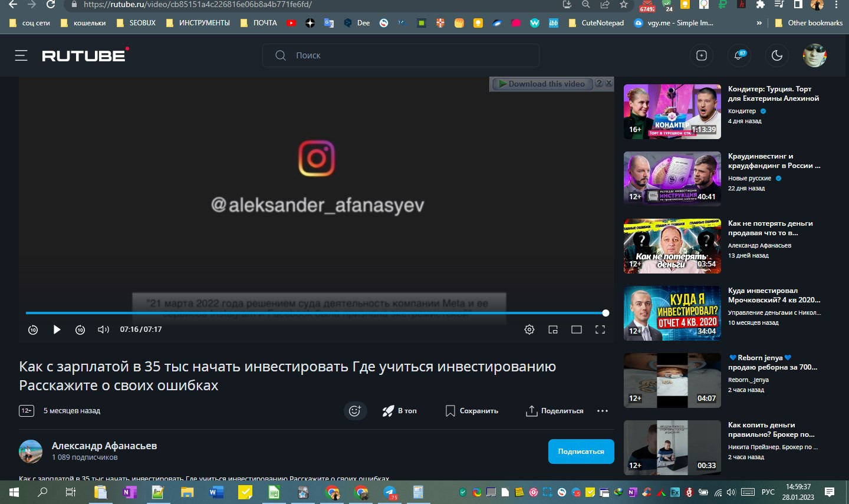
Task: Open Task View on the taskbar
Action: pos(71,492)
